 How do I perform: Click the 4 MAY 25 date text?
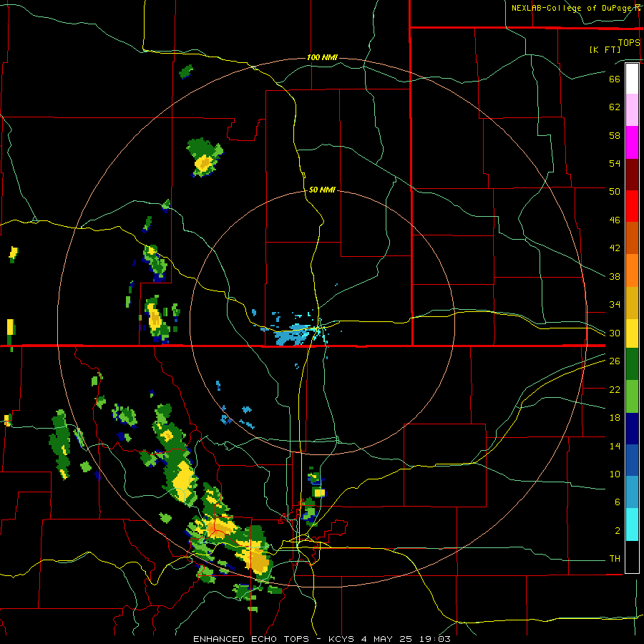click(386, 639)
